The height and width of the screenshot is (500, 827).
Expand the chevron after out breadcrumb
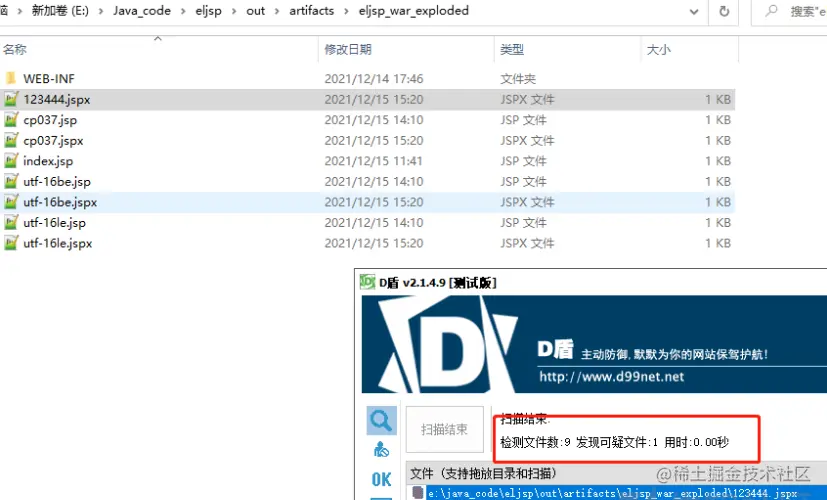click(x=276, y=11)
